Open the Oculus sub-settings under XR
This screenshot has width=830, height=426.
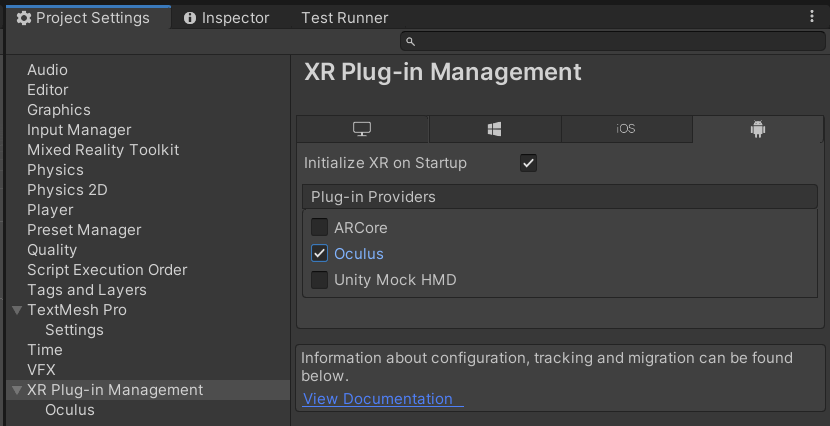click(70, 410)
